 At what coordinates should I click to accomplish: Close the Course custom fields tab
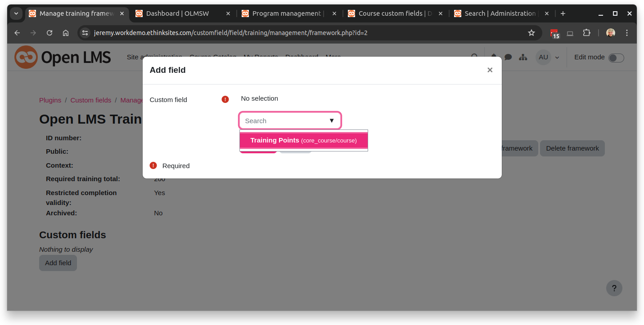point(441,13)
